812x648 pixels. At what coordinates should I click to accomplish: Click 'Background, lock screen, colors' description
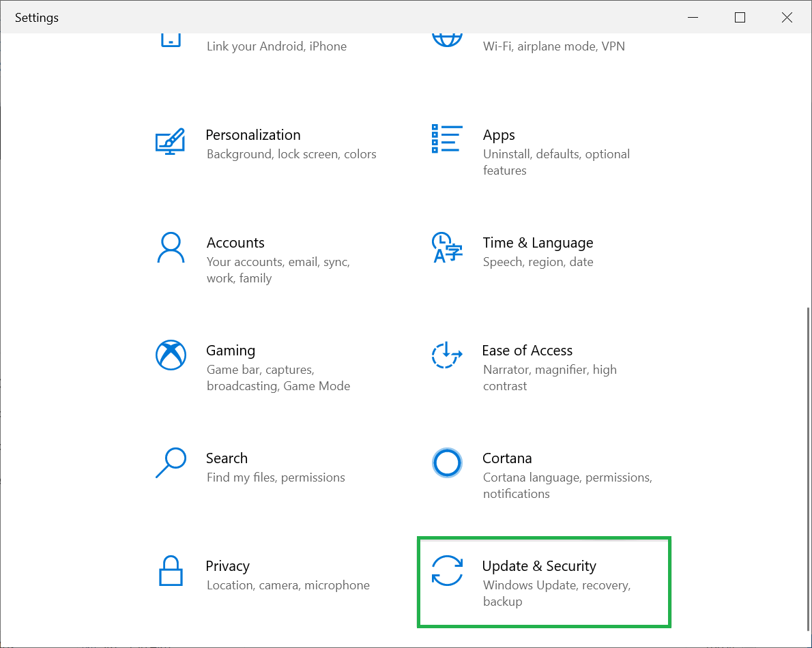click(291, 154)
